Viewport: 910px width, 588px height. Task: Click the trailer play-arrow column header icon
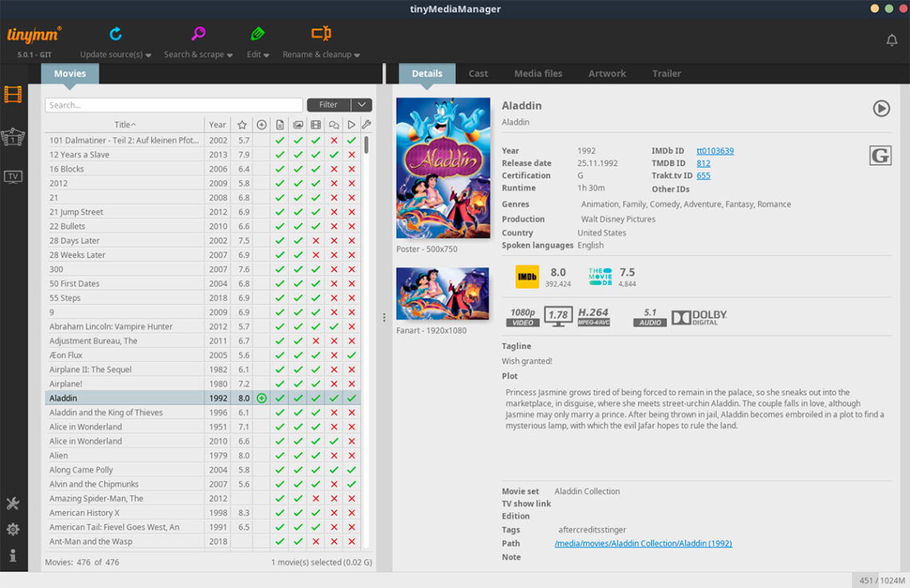pyautogui.click(x=352, y=124)
